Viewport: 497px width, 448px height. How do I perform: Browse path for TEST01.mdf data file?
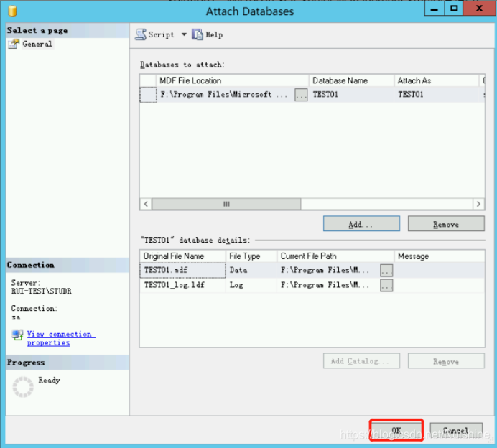click(x=386, y=271)
